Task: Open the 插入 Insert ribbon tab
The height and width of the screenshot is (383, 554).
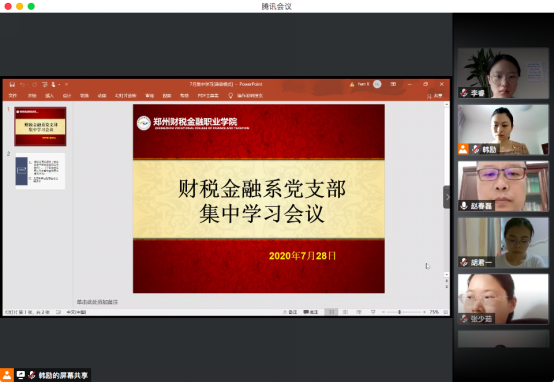Action: point(49,96)
